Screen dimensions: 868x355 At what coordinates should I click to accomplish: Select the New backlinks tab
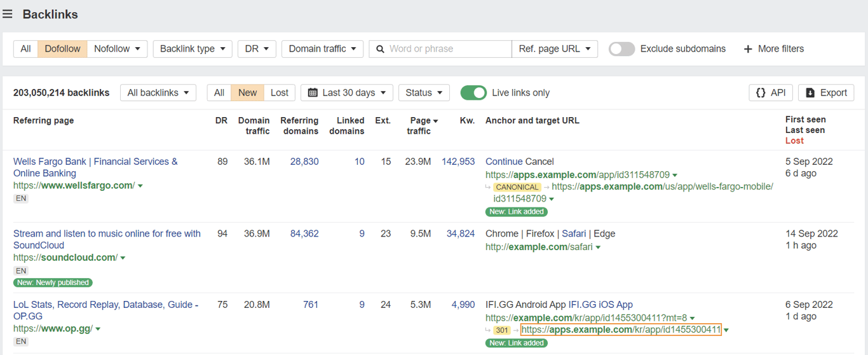[x=247, y=93]
